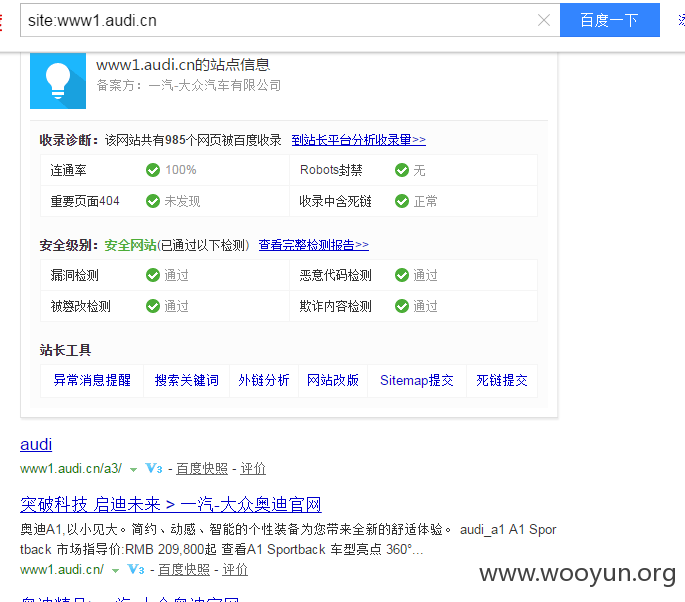Click V3 credibility badge on a3 result
The width and height of the screenshot is (685, 602).
[x=154, y=469]
